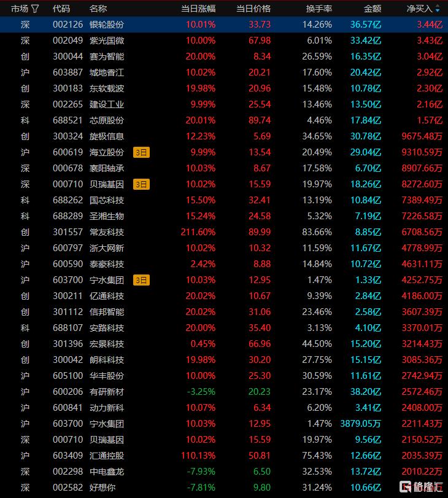
Task: Select stock name 泰豪科技
Action: [107, 264]
